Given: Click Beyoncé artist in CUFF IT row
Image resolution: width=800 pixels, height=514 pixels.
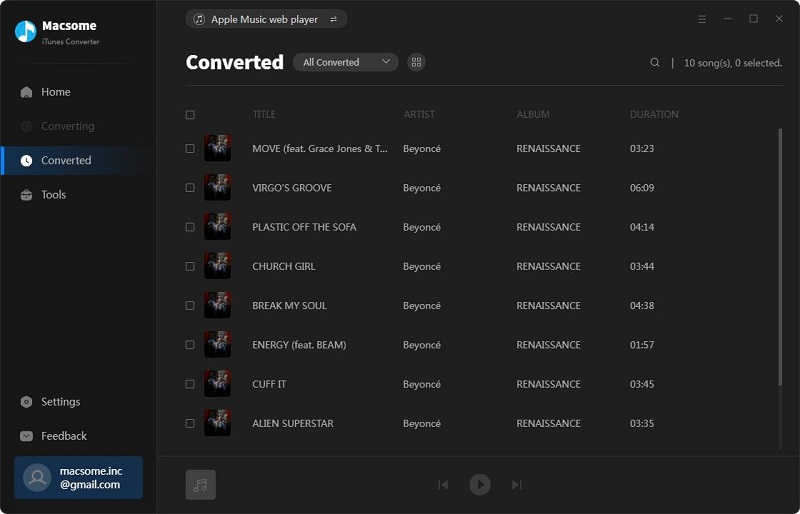Looking at the screenshot, I should (x=422, y=384).
